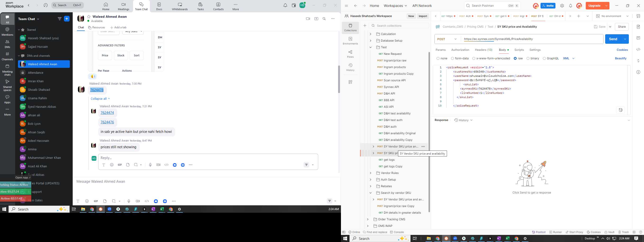This screenshot has height=242, width=644.
Task: Open emoji picker in reply box
Action: tap(112, 165)
